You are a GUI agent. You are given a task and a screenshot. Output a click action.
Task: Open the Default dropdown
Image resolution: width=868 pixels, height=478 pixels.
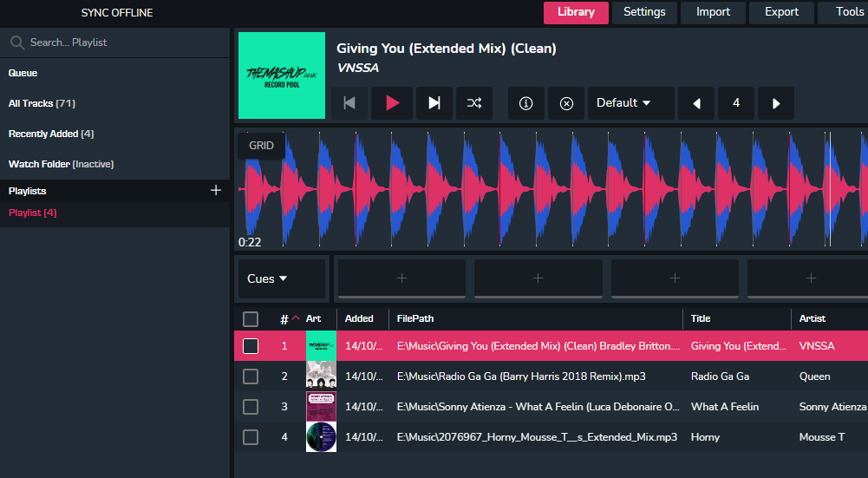tap(631, 103)
